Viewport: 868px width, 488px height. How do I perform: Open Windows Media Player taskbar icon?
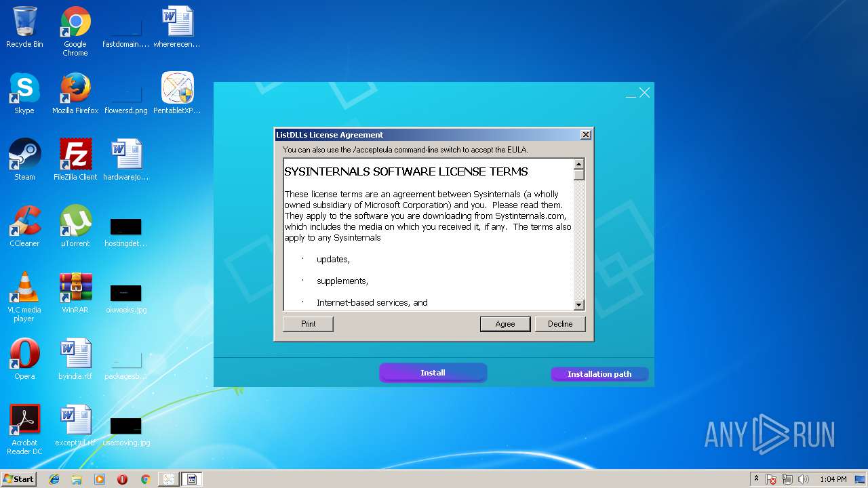pos(100,479)
